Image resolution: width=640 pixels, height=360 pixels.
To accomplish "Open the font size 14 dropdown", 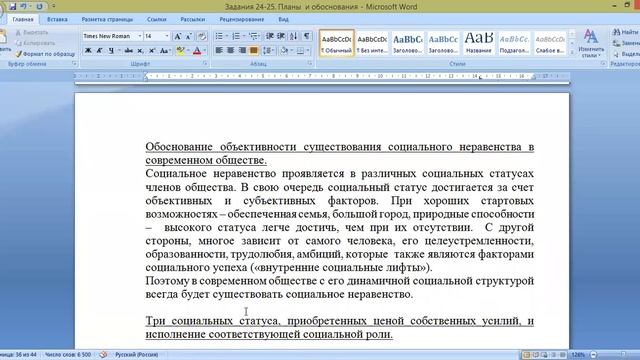I will pyautogui.click(x=167, y=36).
